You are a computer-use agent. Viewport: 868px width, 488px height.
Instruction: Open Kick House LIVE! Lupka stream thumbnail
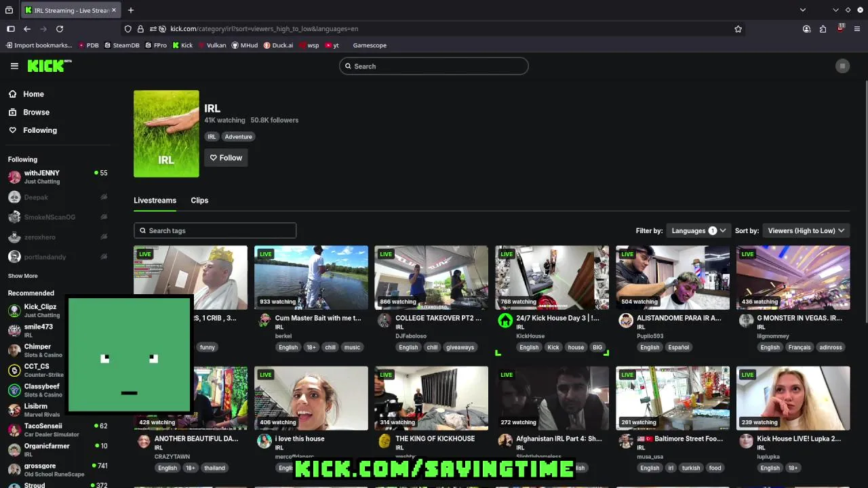793,398
